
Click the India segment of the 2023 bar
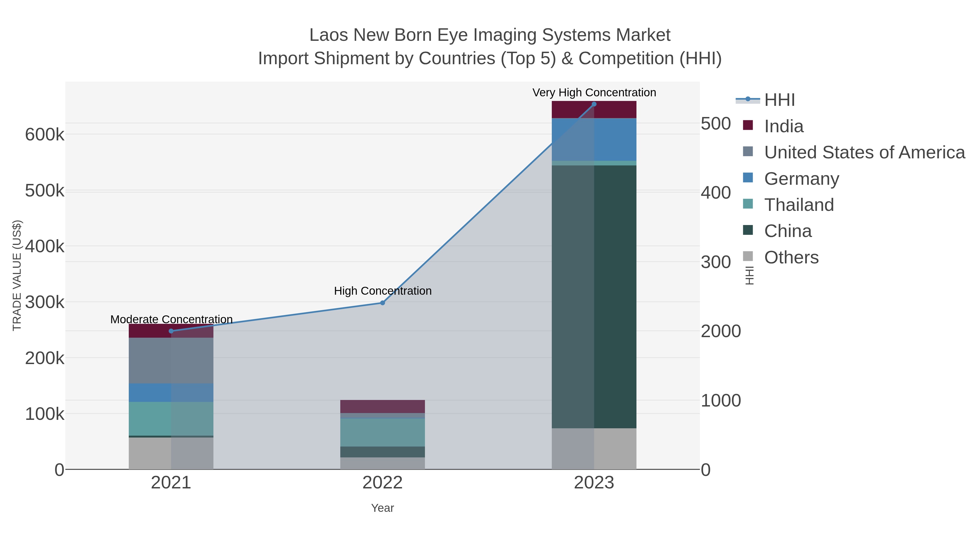click(594, 110)
